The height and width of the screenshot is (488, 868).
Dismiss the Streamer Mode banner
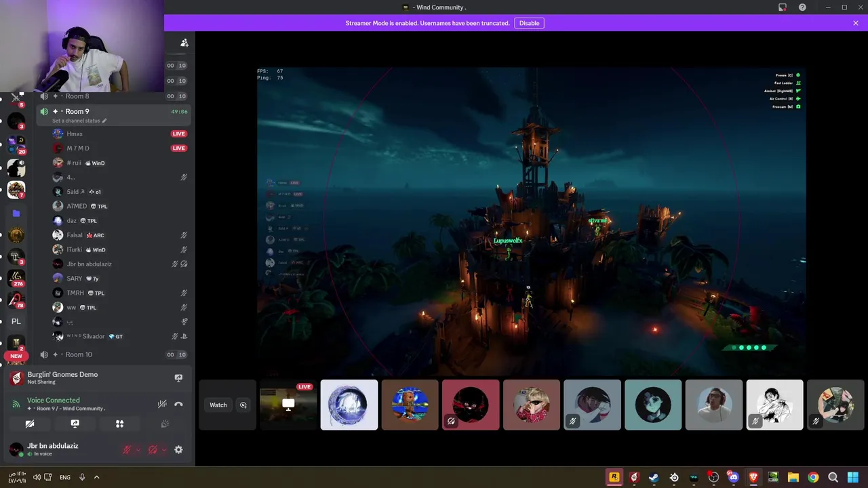(x=856, y=23)
